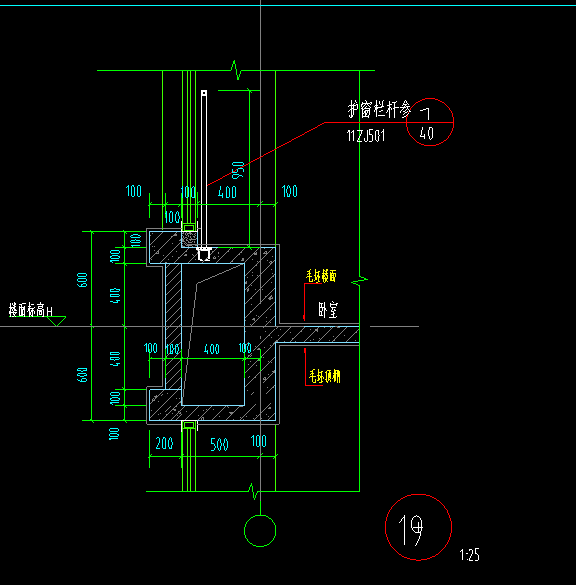Select the detail number 19 circle
576x585 pixels.
418,527
